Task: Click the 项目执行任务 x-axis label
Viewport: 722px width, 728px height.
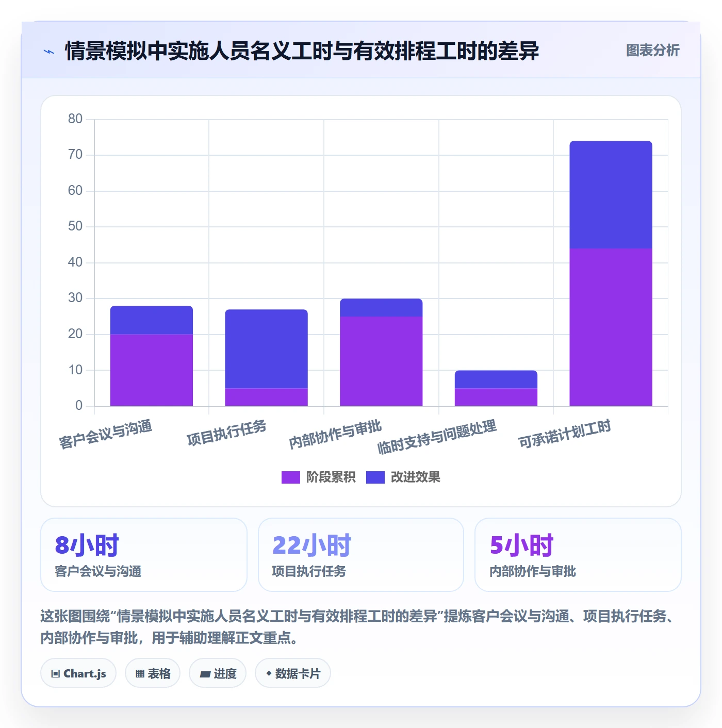Action: tap(227, 433)
